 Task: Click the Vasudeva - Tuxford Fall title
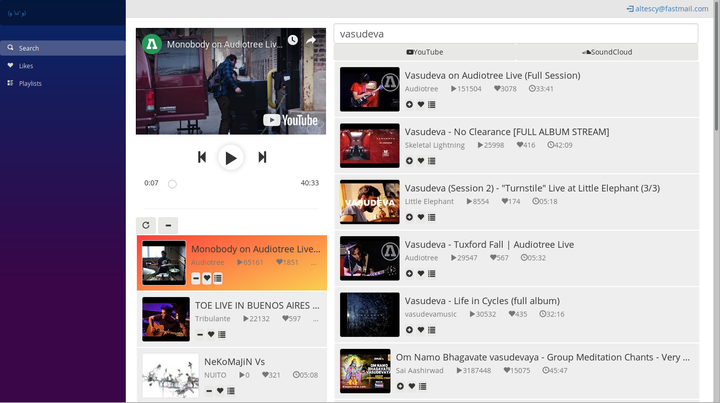(489, 245)
